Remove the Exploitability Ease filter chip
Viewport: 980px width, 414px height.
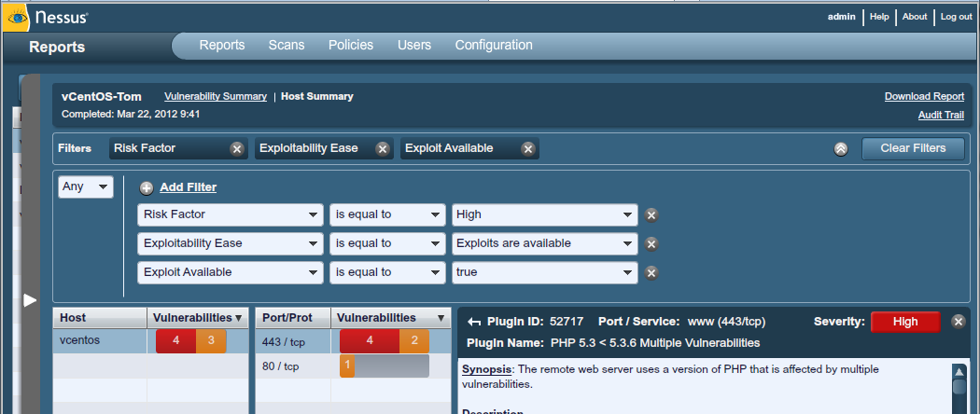[x=383, y=148]
